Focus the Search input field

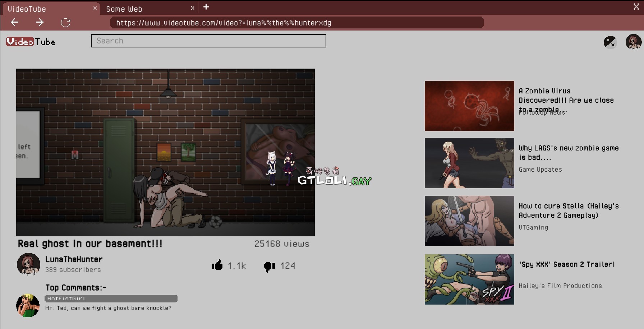[208, 41]
